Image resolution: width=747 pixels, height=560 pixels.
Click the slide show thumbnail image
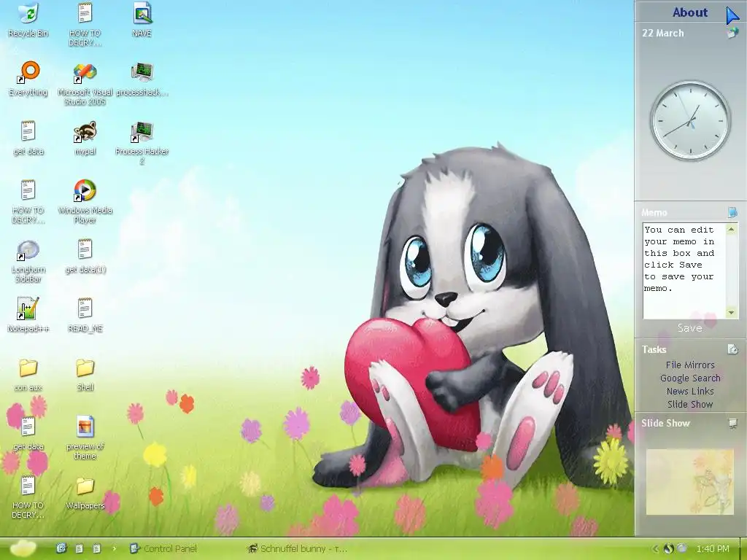tap(690, 482)
